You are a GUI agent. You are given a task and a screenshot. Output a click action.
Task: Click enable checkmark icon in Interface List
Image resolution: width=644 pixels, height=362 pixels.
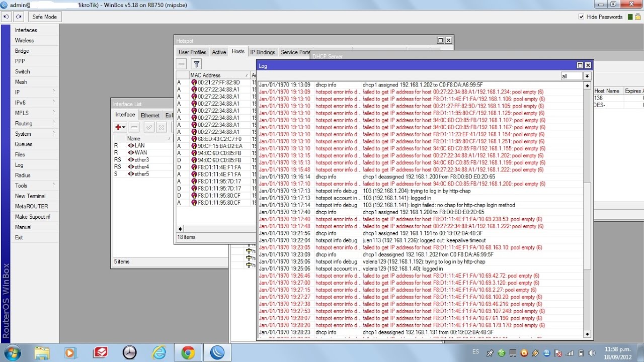149,127
